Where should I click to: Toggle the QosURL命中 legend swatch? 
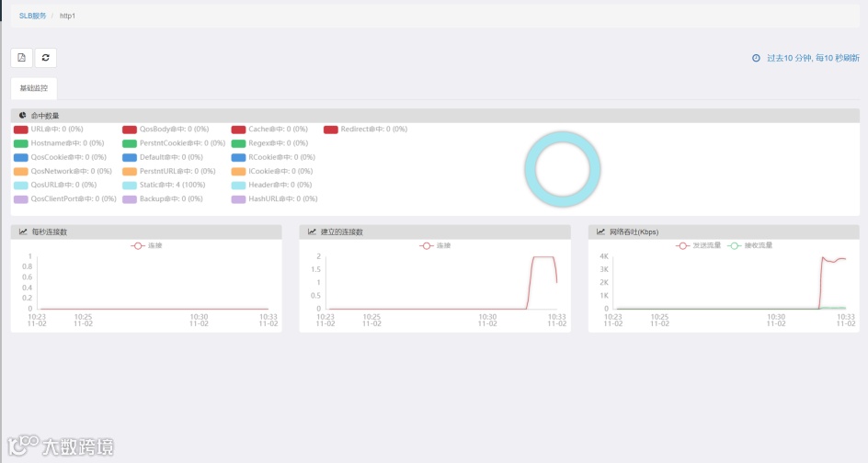point(21,185)
